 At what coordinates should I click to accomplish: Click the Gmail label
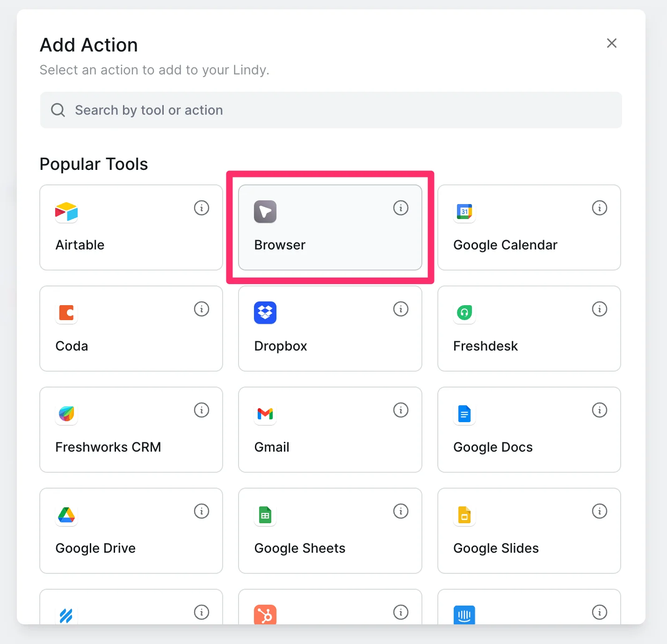click(x=272, y=447)
